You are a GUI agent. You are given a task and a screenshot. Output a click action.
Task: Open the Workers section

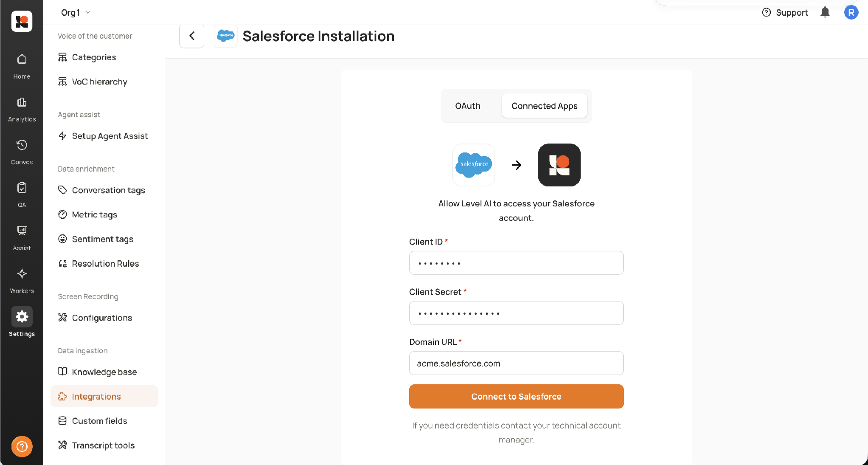click(22, 281)
